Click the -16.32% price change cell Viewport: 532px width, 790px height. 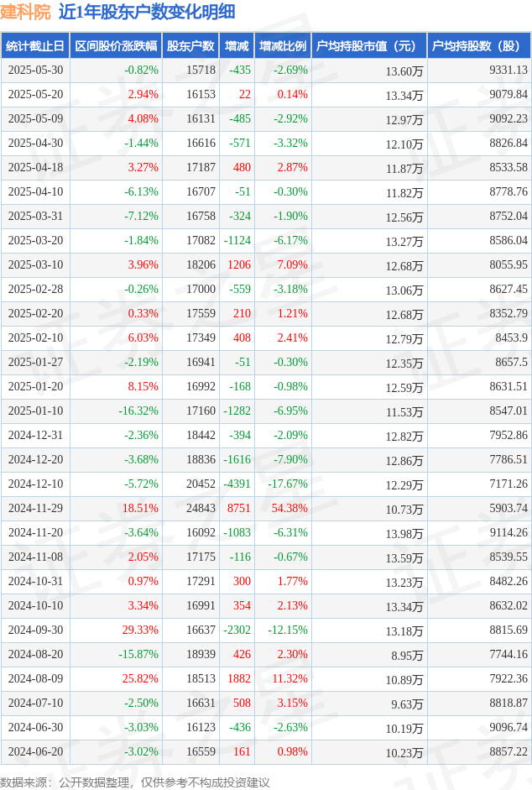[138, 411]
